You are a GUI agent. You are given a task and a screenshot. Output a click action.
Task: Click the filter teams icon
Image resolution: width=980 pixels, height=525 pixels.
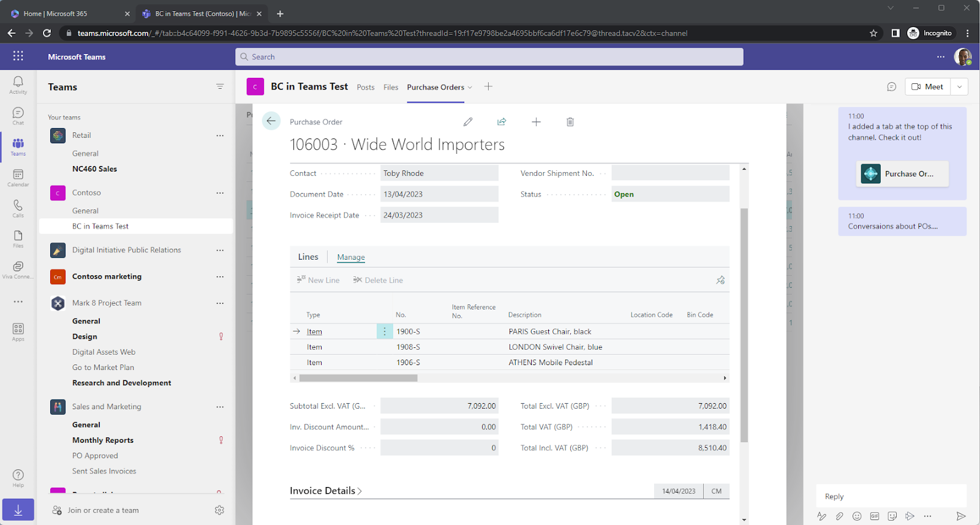tap(220, 86)
